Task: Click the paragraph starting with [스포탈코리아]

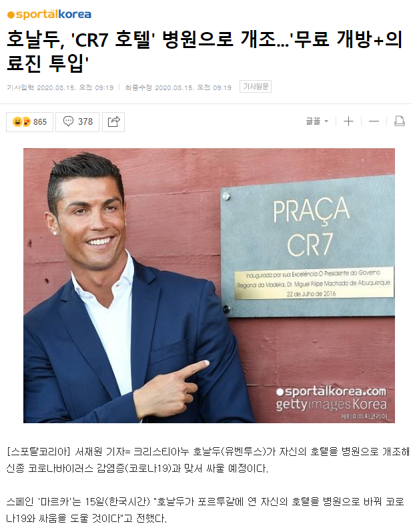Action: (x=207, y=460)
